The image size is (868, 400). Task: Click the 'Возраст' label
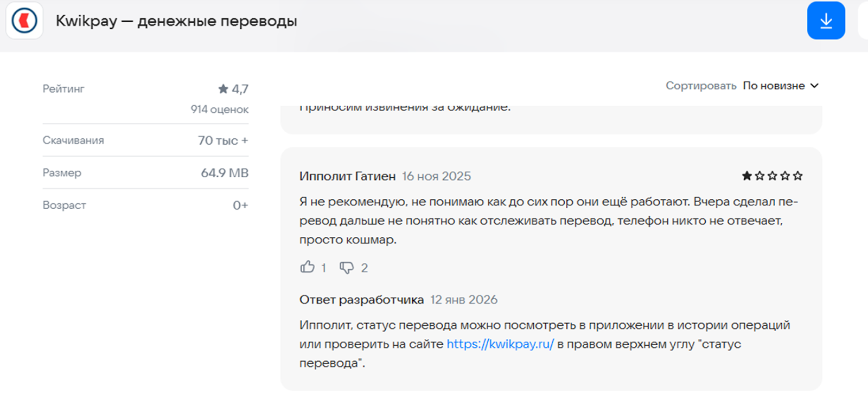click(65, 205)
